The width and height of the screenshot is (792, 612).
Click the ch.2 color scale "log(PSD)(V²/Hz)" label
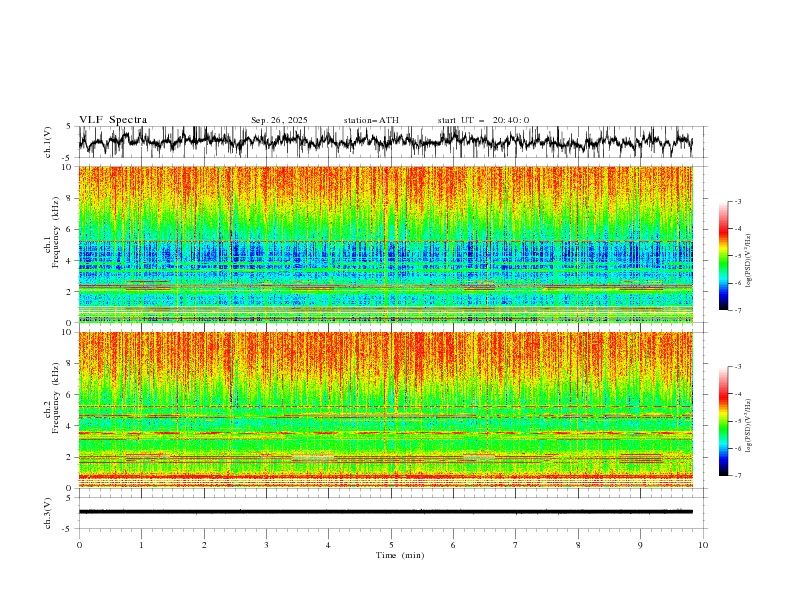coord(748,426)
